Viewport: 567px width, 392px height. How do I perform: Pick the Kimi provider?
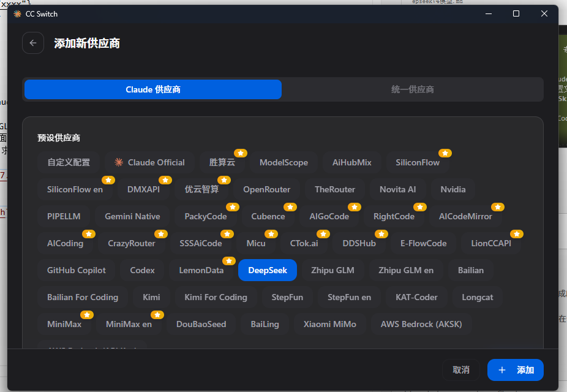coord(151,297)
